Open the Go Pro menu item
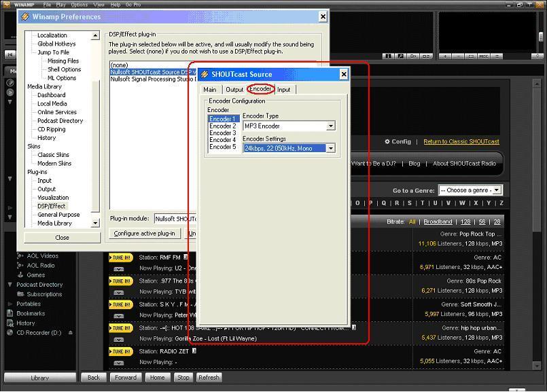The image size is (547, 392). point(133,5)
